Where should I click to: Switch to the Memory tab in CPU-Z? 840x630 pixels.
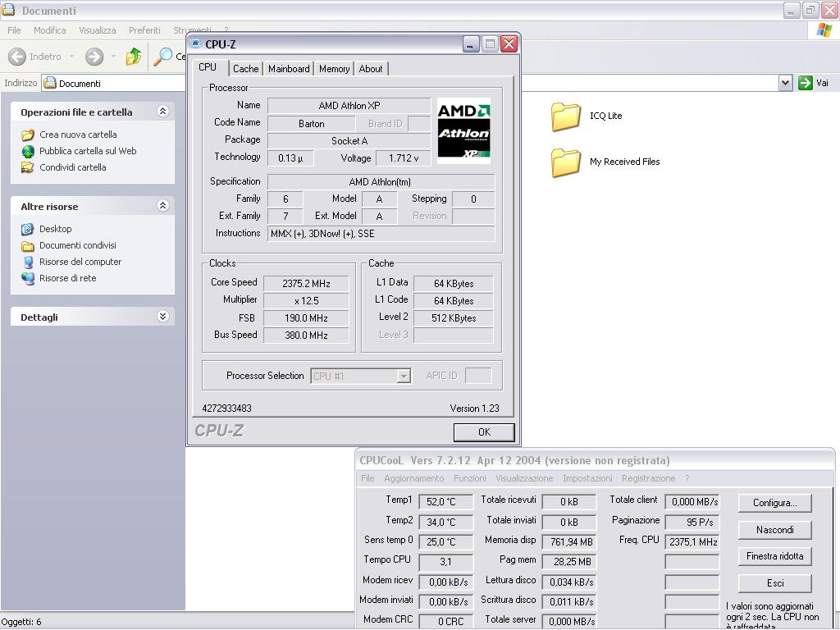coord(335,69)
